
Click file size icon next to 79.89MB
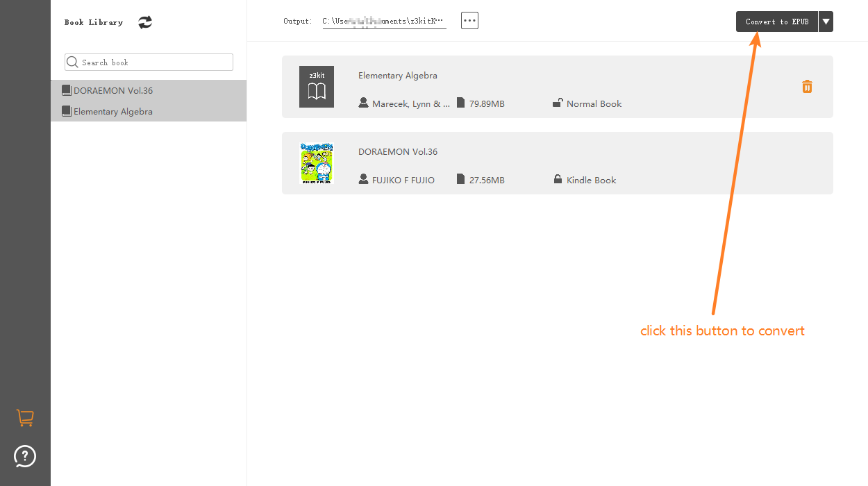(x=460, y=103)
